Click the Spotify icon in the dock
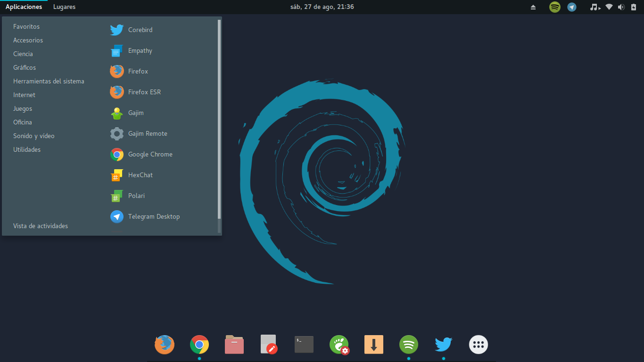This screenshot has height=362, width=644. (x=408, y=345)
